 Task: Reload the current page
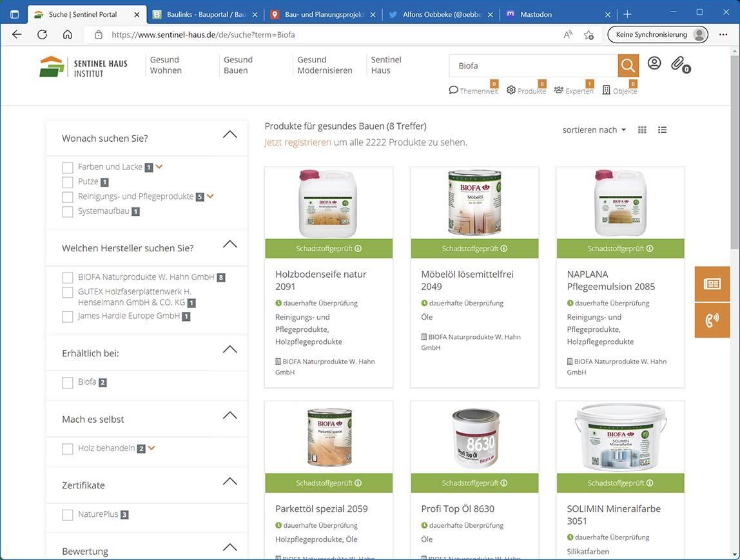[42, 34]
